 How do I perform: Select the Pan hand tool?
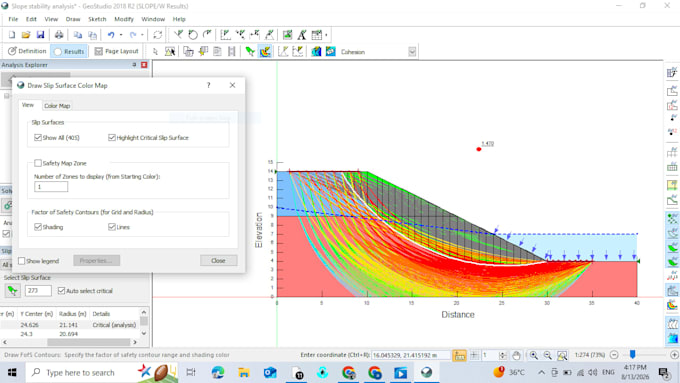pos(516,355)
